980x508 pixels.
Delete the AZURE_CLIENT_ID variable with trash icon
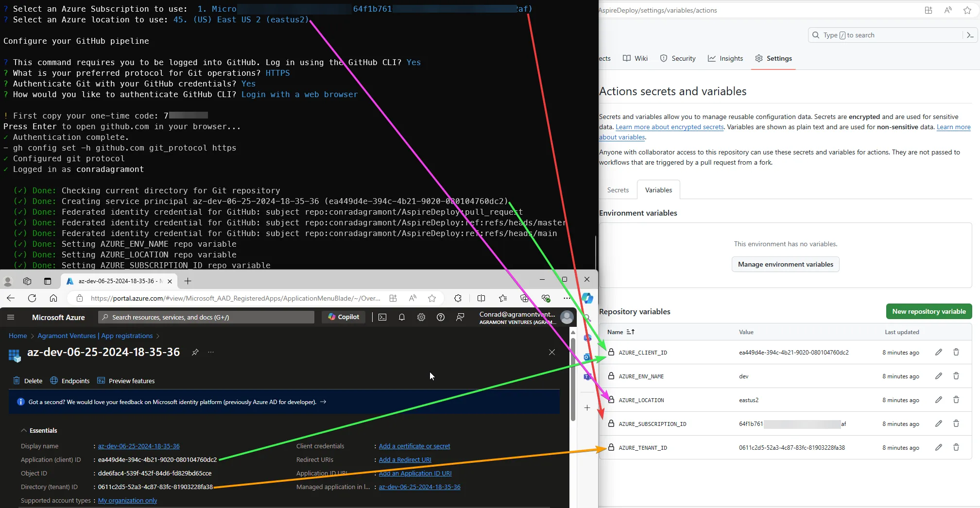956,352
